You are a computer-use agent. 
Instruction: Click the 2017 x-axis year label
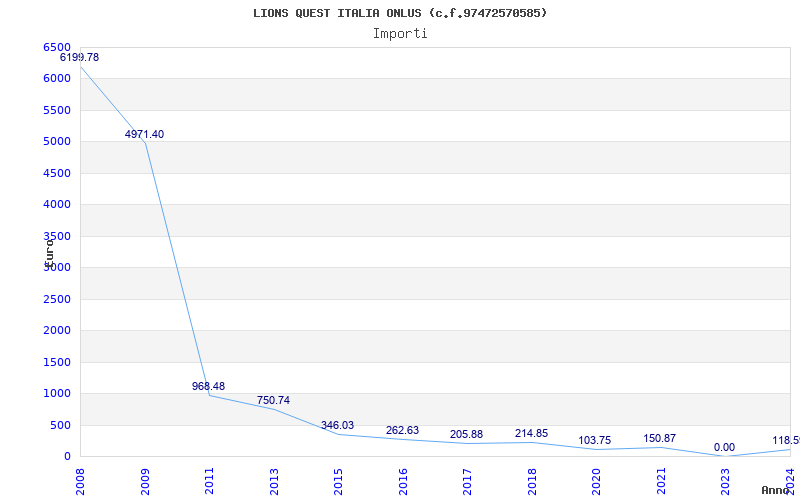coord(468,482)
